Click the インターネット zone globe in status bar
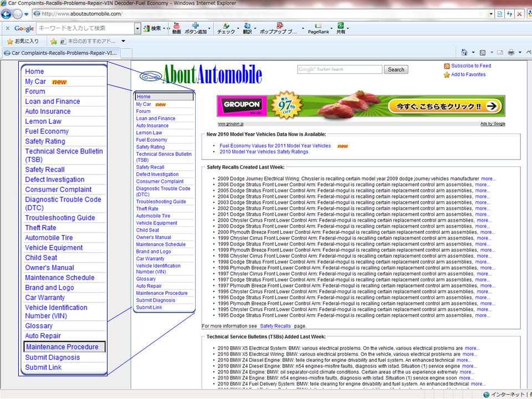 pos(487,395)
